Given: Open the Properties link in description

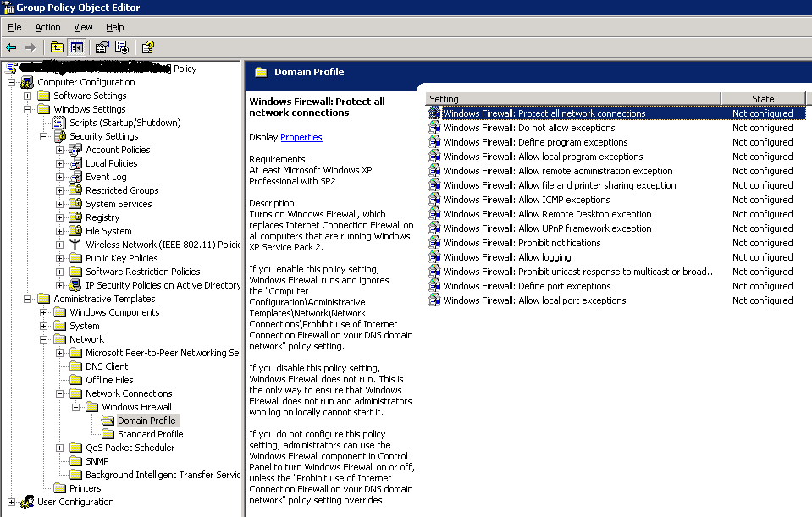Looking at the screenshot, I should tap(301, 137).
